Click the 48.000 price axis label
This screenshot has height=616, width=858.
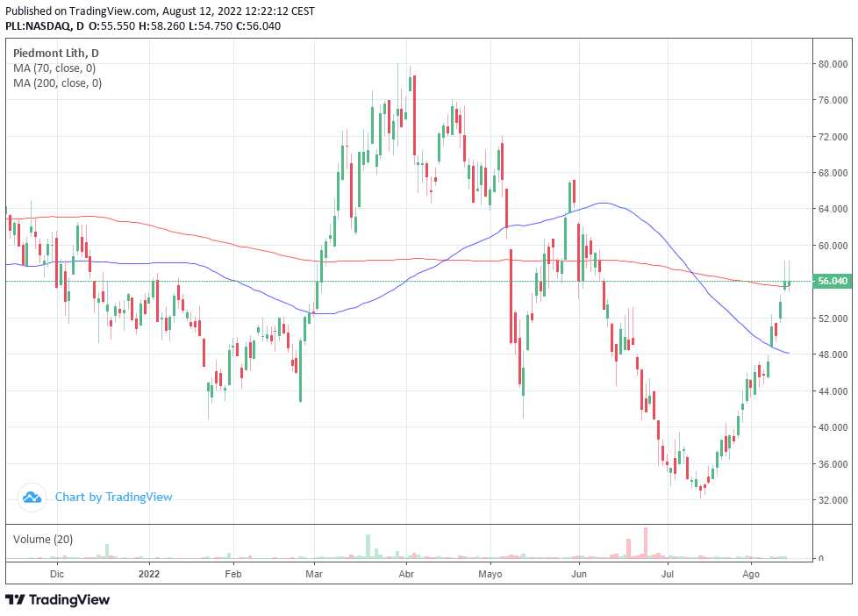[x=833, y=355]
